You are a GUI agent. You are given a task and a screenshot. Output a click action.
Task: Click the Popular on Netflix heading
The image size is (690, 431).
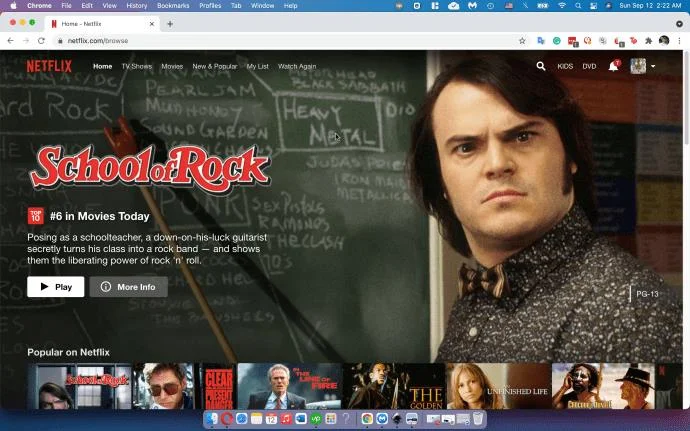coord(68,352)
